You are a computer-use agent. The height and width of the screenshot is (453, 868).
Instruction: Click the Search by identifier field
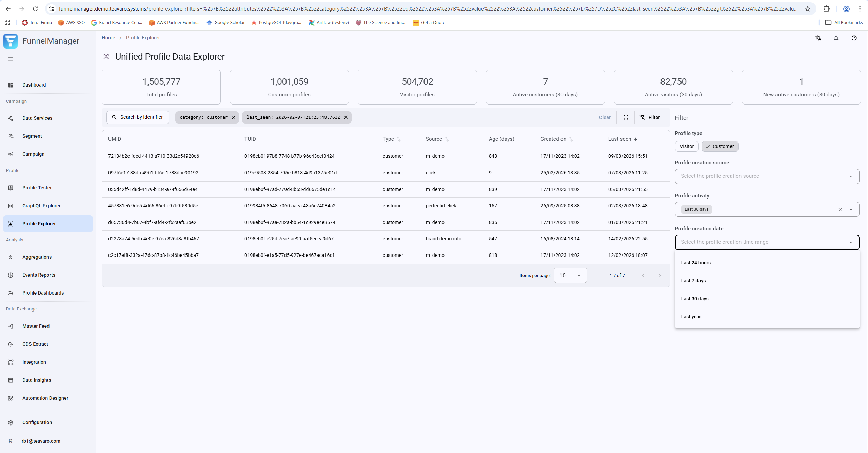tap(138, 117)
